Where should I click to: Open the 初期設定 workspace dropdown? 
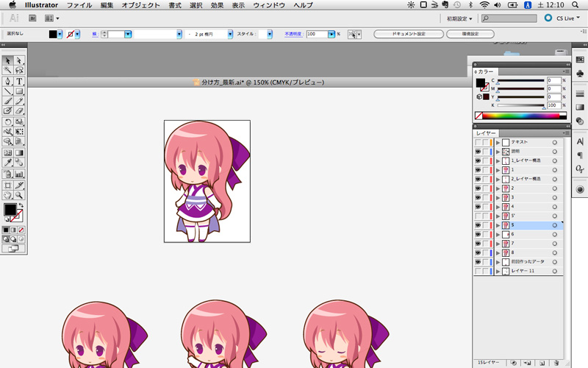coord(459,18)
